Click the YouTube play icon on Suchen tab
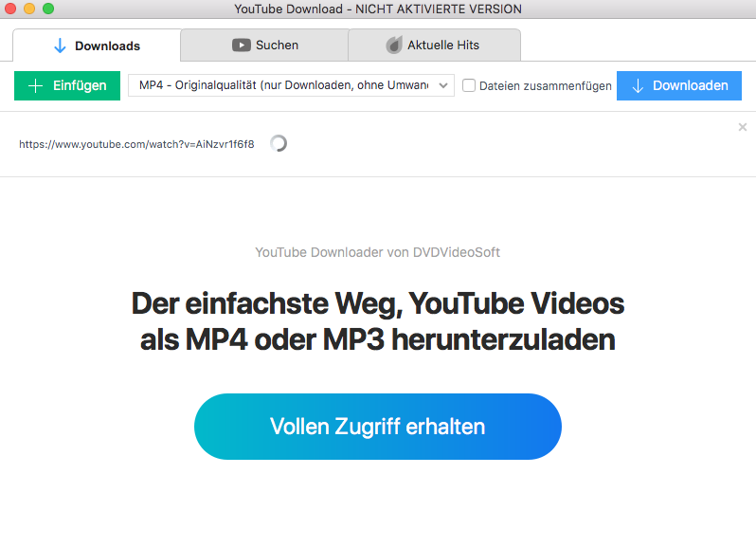Viewport: 756px width, 547px height. pyautogui.click(x=242, y=46)
